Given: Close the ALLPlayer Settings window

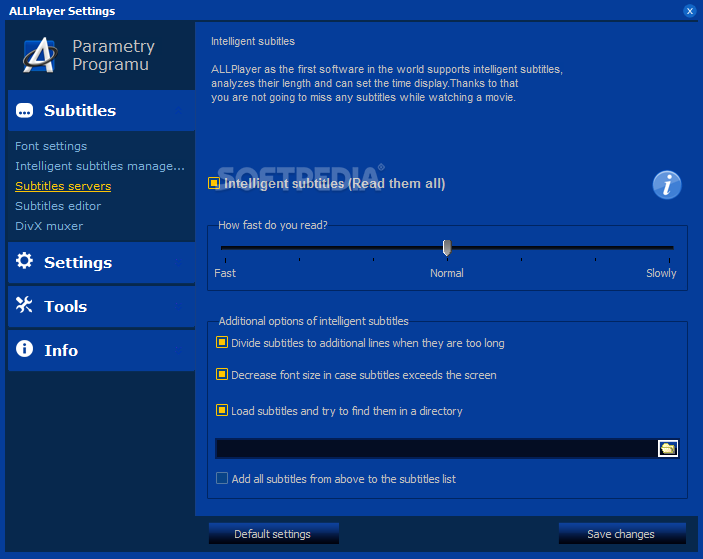Looking at the screenshot, I should point(690,11).
